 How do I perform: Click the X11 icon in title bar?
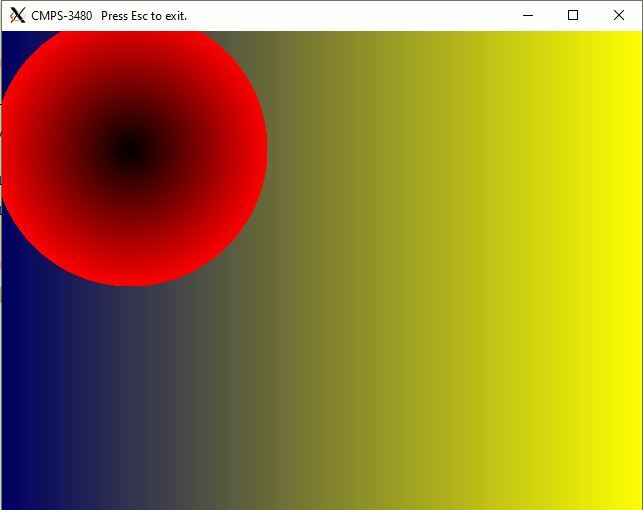point(18,16)
